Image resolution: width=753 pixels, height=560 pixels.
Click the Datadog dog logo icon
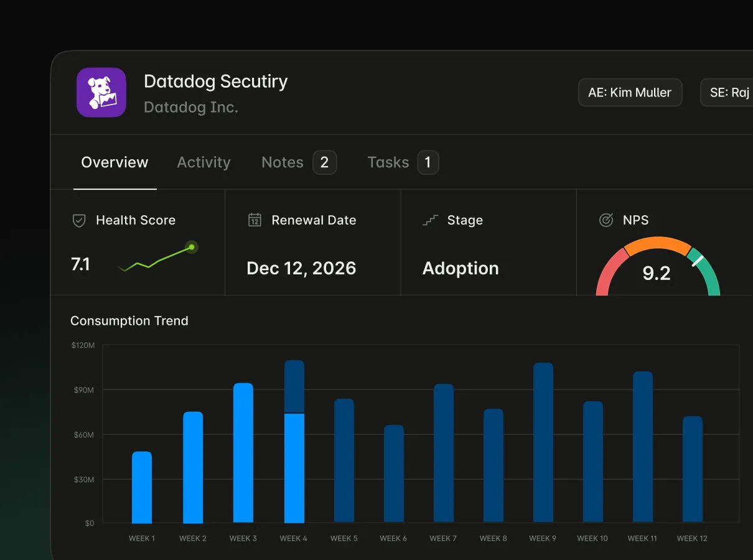click(101, 92)
